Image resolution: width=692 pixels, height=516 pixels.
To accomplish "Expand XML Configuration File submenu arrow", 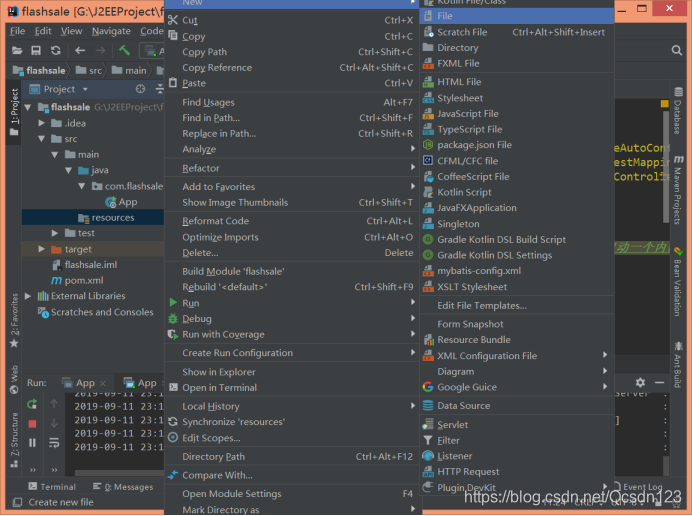I will click(605, 355).
